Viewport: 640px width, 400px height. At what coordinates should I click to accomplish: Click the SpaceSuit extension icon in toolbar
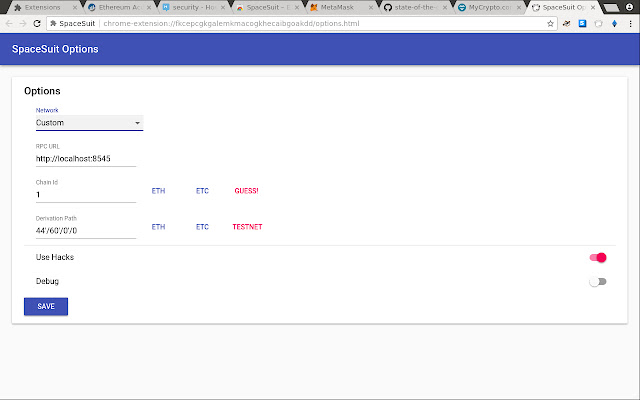click(598, 24)
